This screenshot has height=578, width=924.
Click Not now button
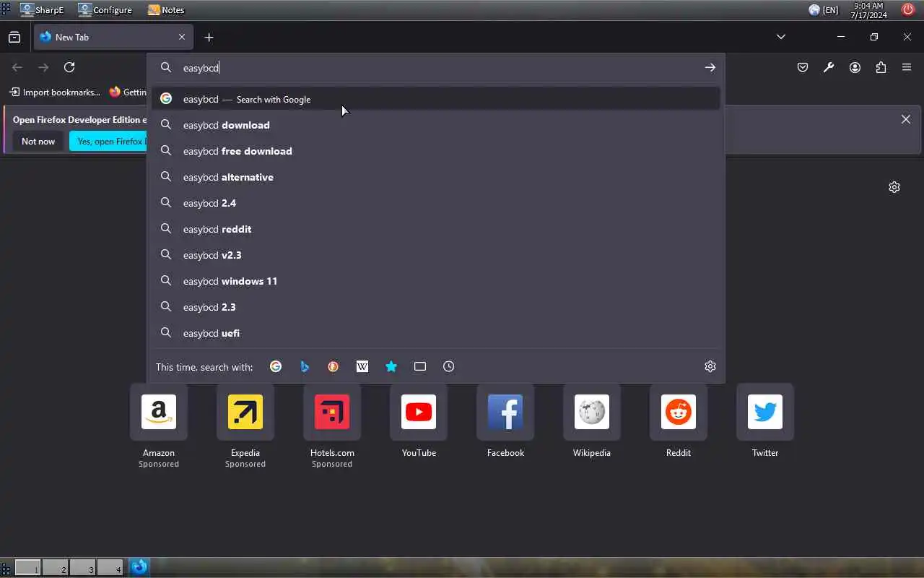(x=38, y=141)
